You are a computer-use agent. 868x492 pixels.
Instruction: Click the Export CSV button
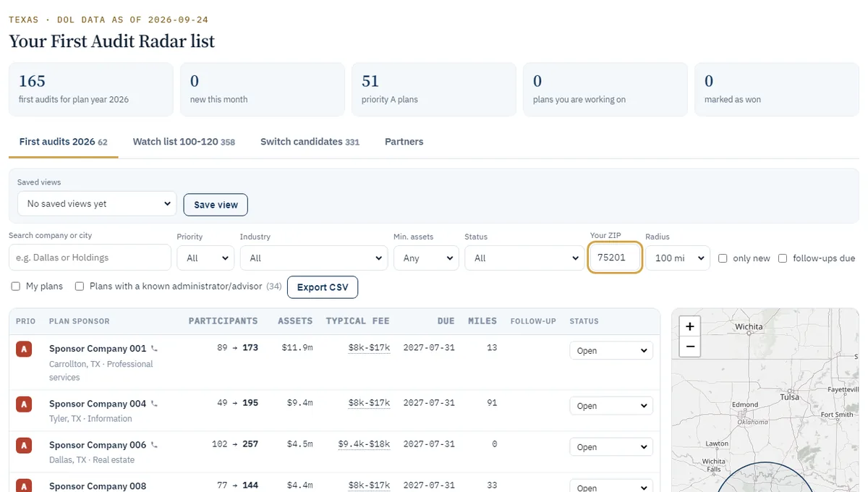point(323,287)
